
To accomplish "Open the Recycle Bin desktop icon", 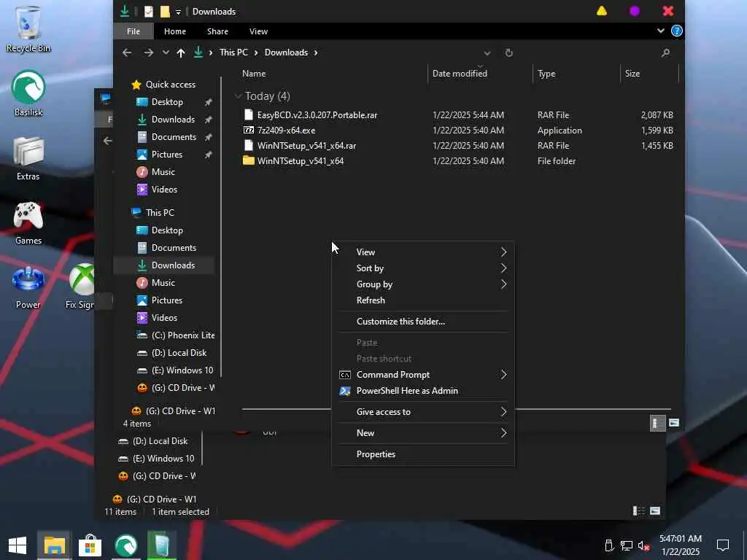I will pos(28,28).
